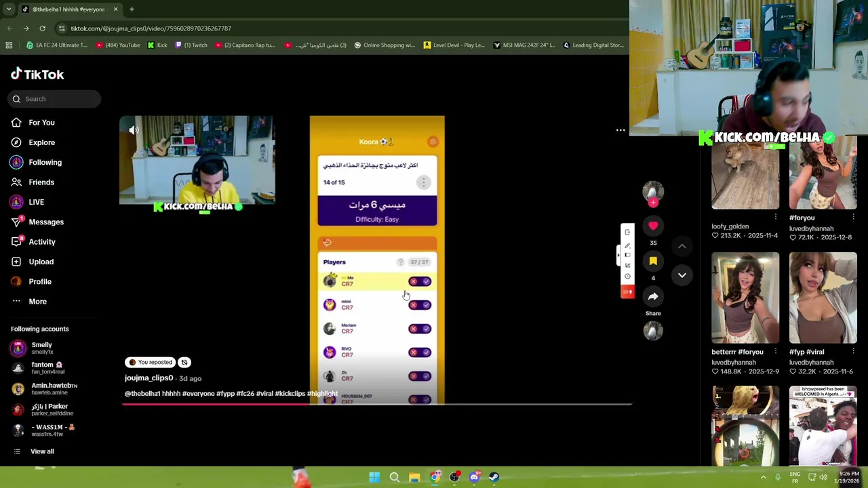Open options for the loofy_golden video
868x488 pixels.
pos(776,217)
